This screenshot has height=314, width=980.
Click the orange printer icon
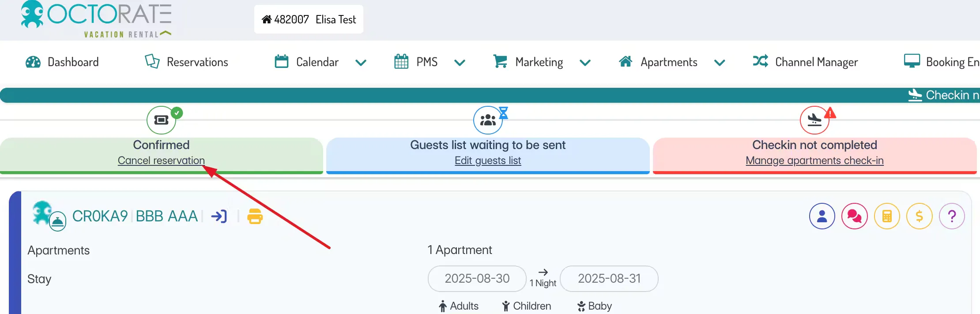pos(255,217)
